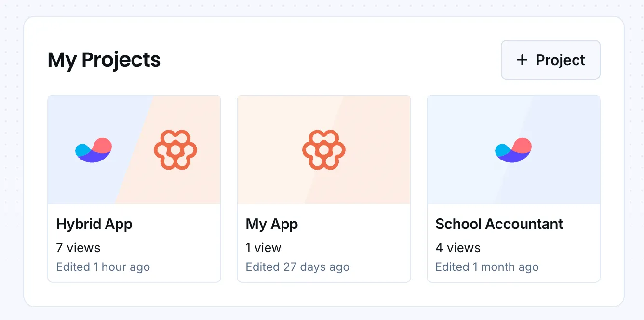This screenshot has height=320, width=644.
Task: Open the Hybrid App project
Action: pos(134,188)
